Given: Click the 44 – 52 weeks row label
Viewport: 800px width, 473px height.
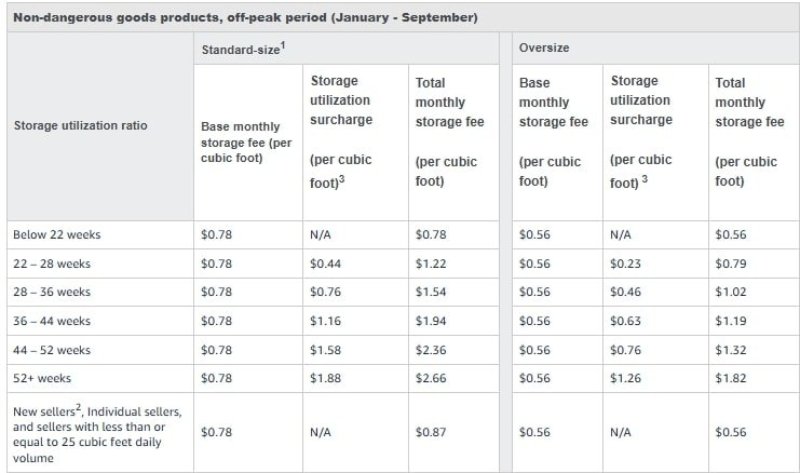Looking at the screenshot, I should pos(52,351).
